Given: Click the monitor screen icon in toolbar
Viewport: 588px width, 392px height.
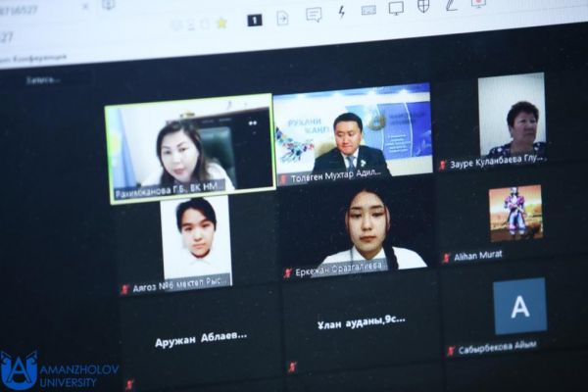Looking at the screenshot, I should click(x=396, y=8).
